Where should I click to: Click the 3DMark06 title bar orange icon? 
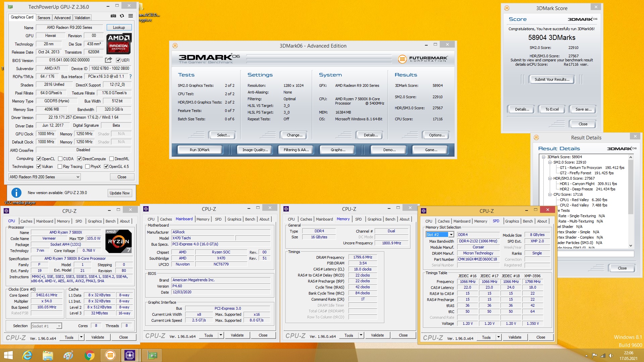175,46
